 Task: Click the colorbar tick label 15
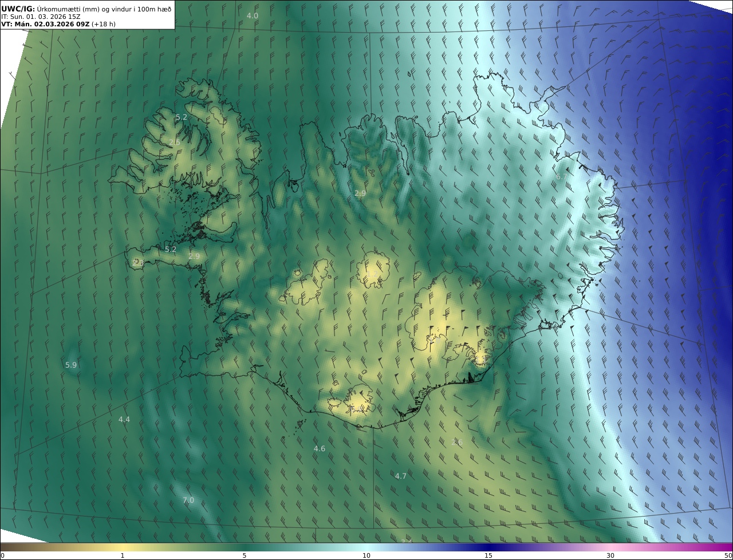click(488, 556)
